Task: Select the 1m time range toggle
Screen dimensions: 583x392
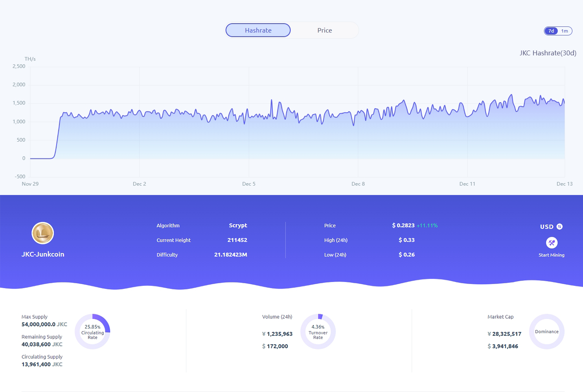Action: (x=565, y=31)
